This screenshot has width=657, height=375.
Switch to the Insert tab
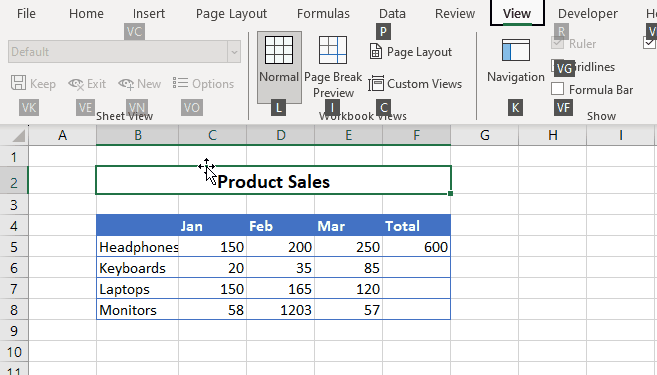(x=149, y=13)
